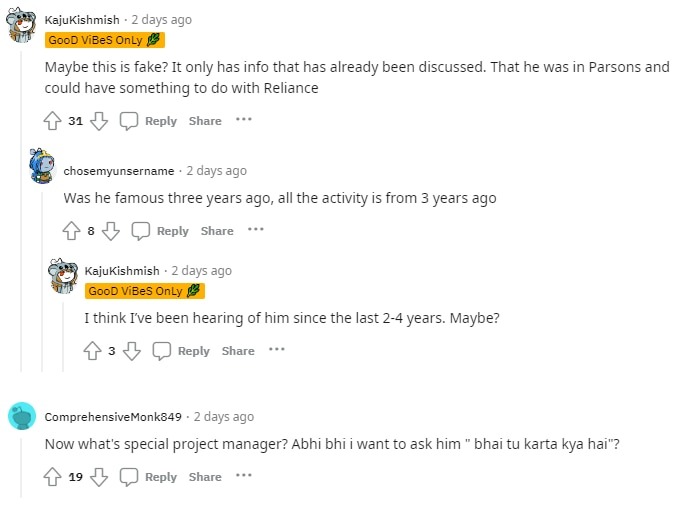Open more options on chosemyunsername's comment
Viewport: 685px width, 507px height.
tap(256, 230)
